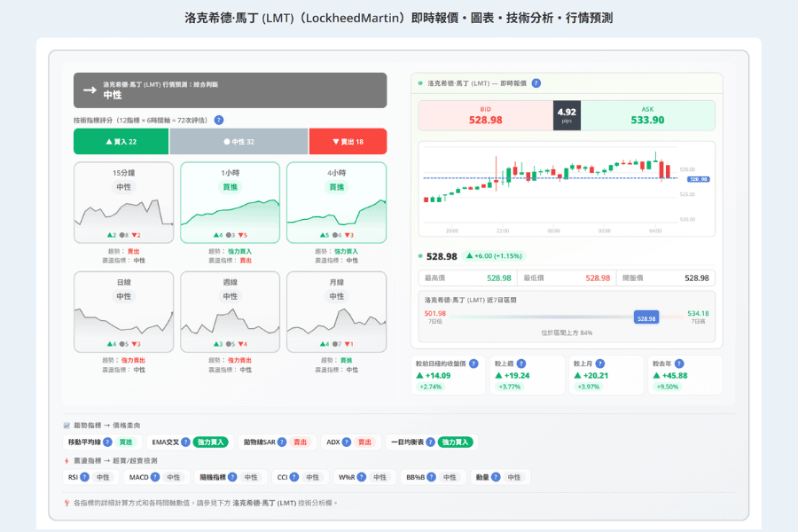Click help icon next to real-time quote title
This screenshot has width=798, height=532.
[x=536, y=83]
